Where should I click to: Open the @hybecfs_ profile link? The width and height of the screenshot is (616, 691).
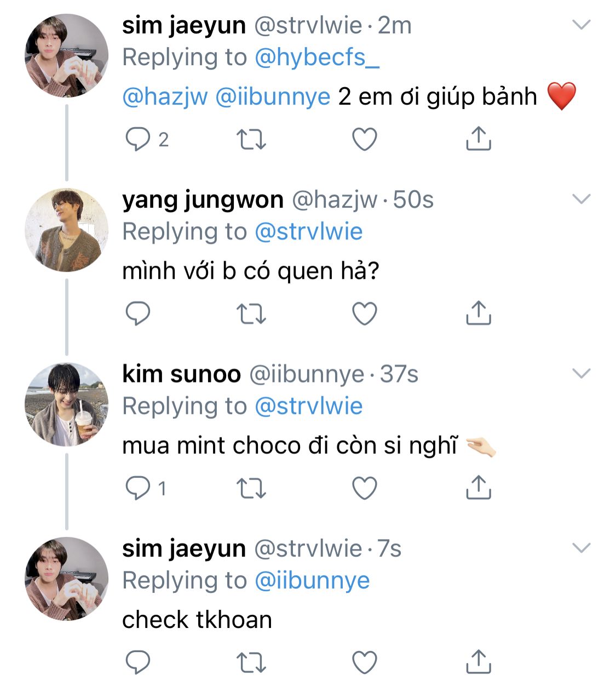pos(317,58)
